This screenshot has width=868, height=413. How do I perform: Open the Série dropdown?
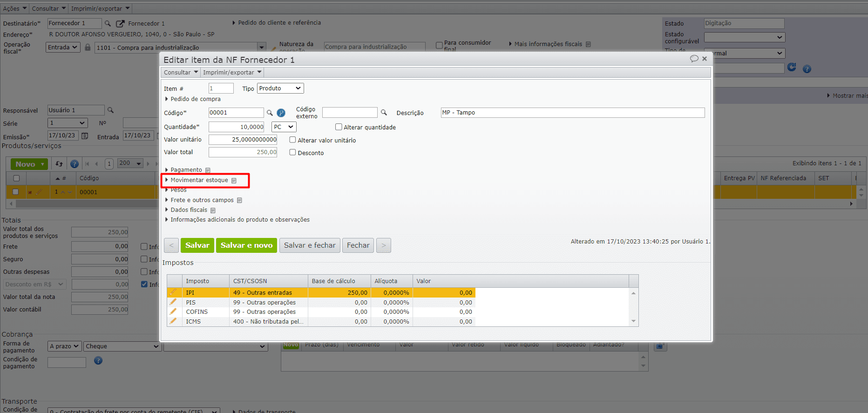pos(68,123)
